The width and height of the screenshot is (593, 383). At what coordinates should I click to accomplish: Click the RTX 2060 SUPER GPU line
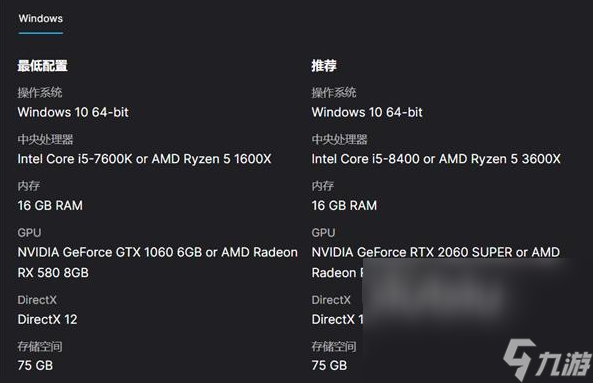(435, 252)
